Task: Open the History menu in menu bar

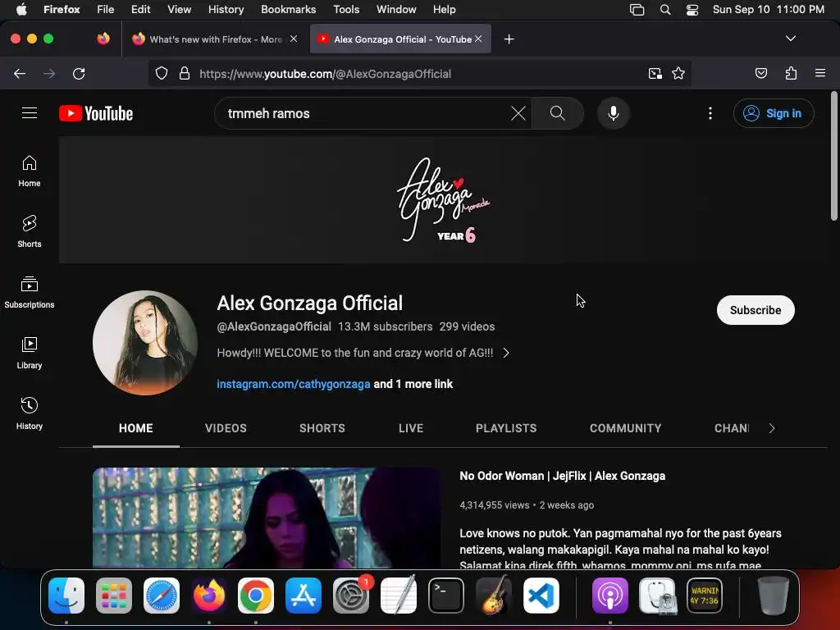Action: click(x=226, y=9)
